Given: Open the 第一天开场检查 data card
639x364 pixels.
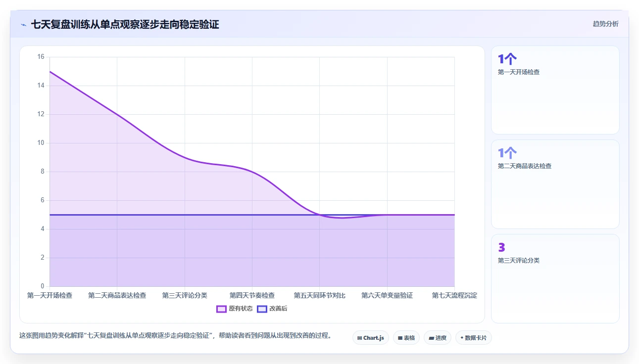Looking at the screenshot, I should click(555, 90).
